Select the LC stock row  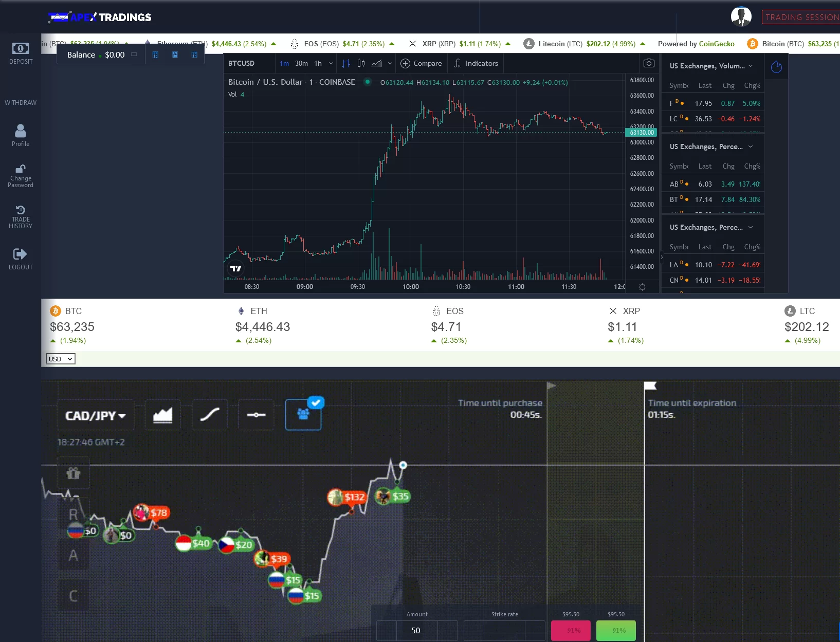tap(714, 119)
